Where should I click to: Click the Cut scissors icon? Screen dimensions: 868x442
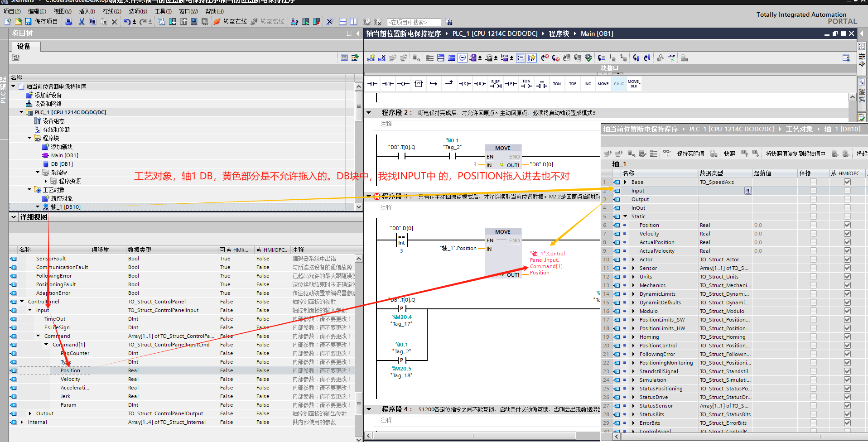click(82, 22)
